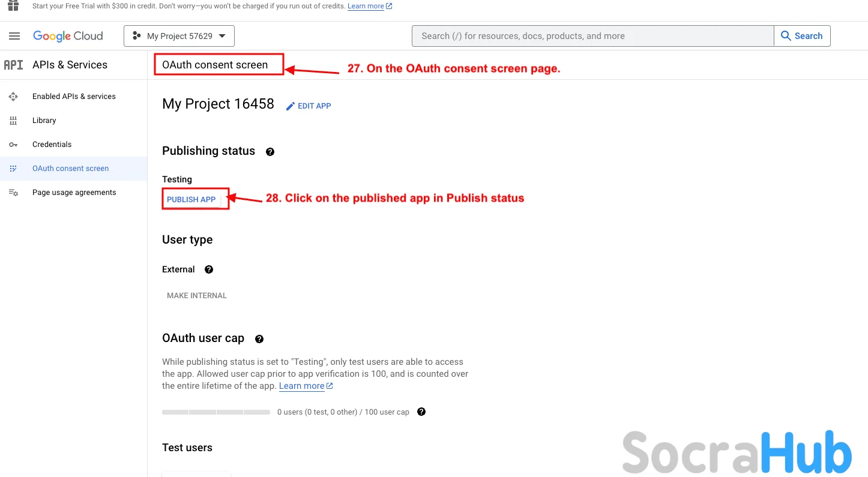Viewport: 868px width, 477px height.
Task: Open help tooltip for OAuth user cap
Action: click(x=259, y=339)
